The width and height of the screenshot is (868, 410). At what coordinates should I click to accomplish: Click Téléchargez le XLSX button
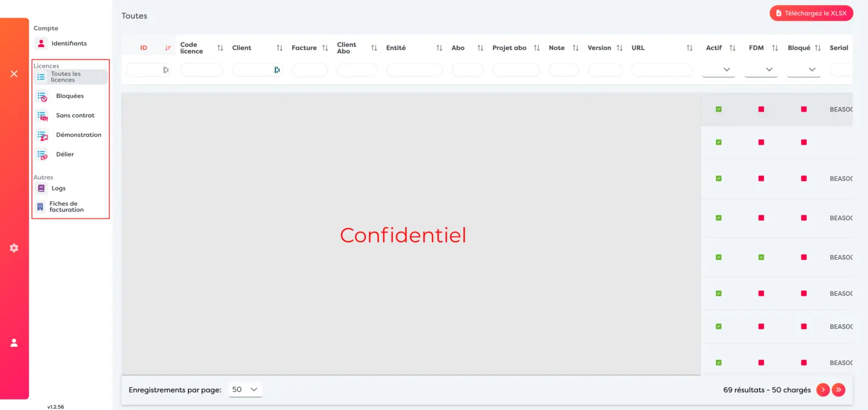[x=811, y=13]
